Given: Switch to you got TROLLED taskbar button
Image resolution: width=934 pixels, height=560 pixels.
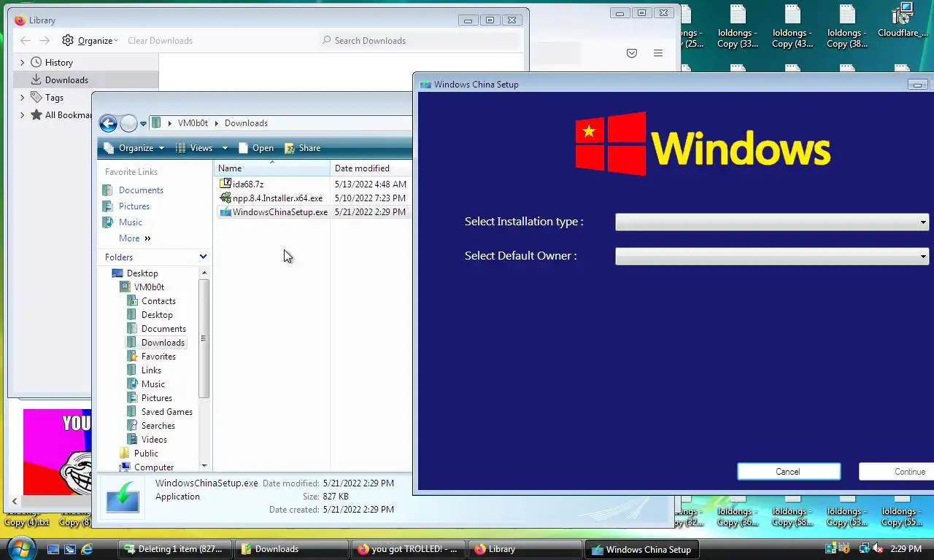Looking at the screenshot, I should click(x=408, y=549).
